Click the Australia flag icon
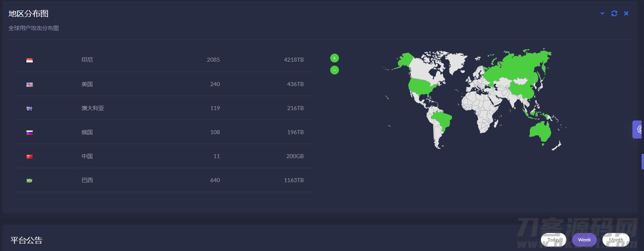644x251 pixels. coord(30,108)
